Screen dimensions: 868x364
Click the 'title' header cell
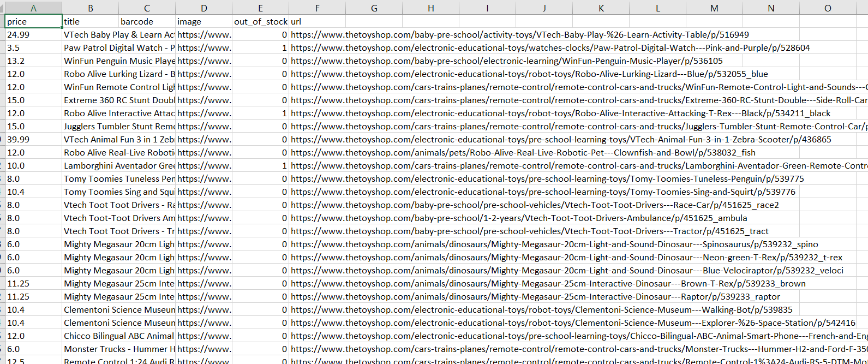(x=91, y=21)
